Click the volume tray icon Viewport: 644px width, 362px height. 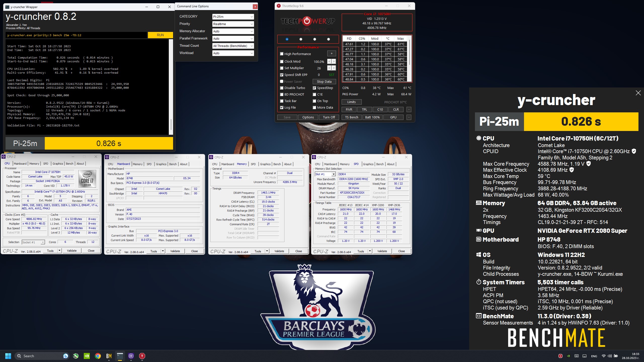click(610, 356)
